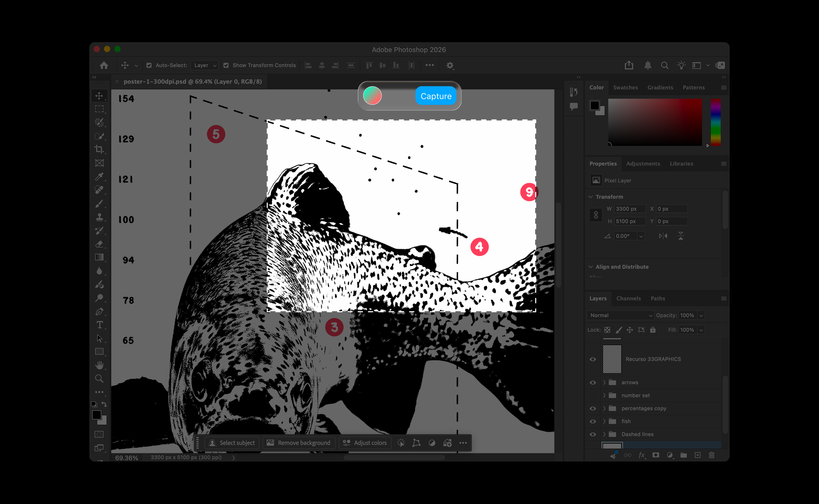Screen dimensions: 819x504
Task: Hide the percentages copy group
Action: (592, 409)
